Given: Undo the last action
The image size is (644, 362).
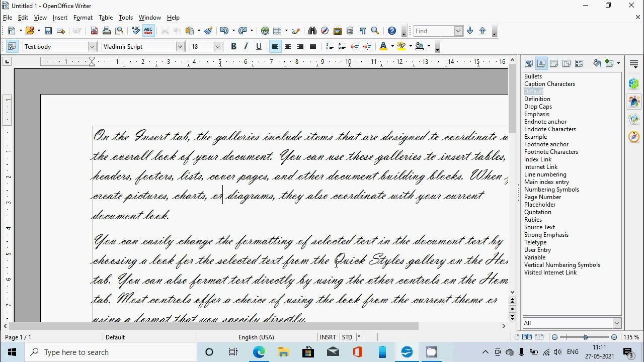Looking at the screenshot, I should pos(224,31).
